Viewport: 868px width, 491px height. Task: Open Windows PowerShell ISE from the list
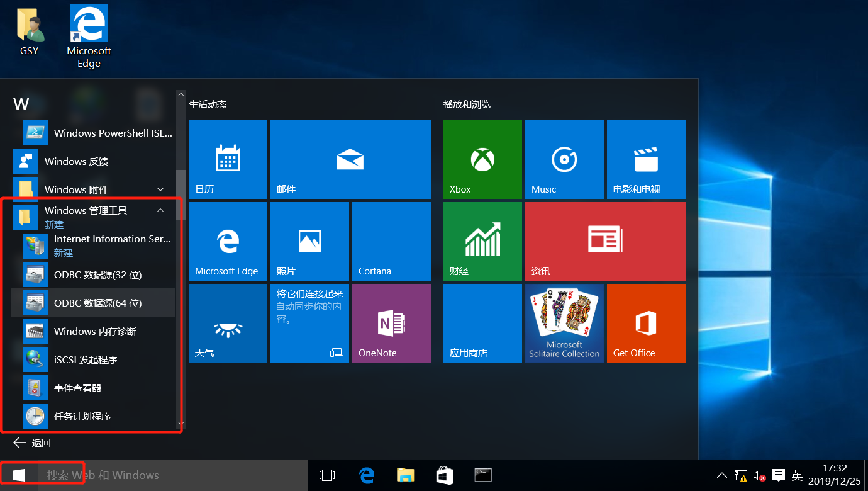coord(93,133)
